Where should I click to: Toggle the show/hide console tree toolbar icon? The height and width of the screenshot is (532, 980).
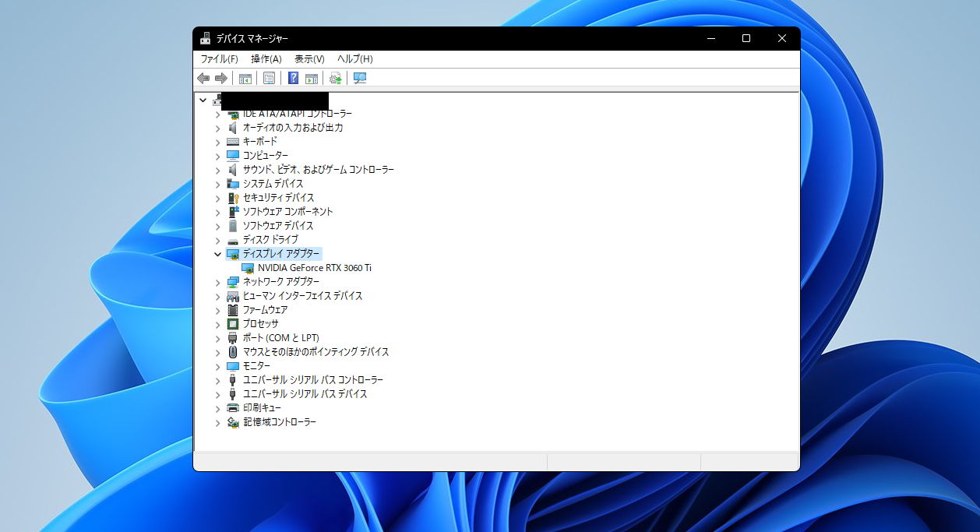(x=245, y=78)
